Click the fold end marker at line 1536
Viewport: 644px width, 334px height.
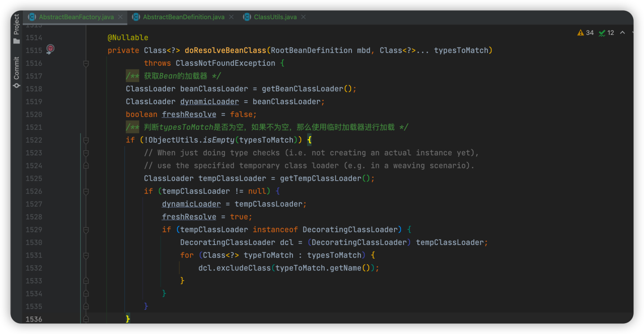click(85, 319)
